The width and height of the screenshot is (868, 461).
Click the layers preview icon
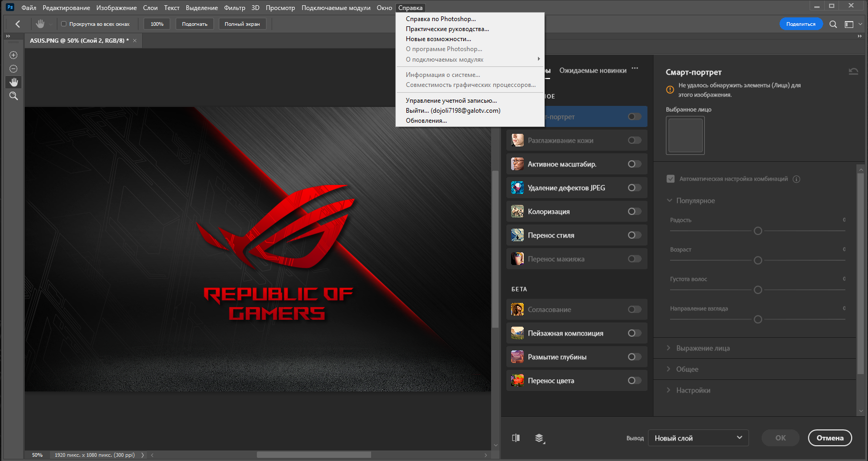click(539, 438)
